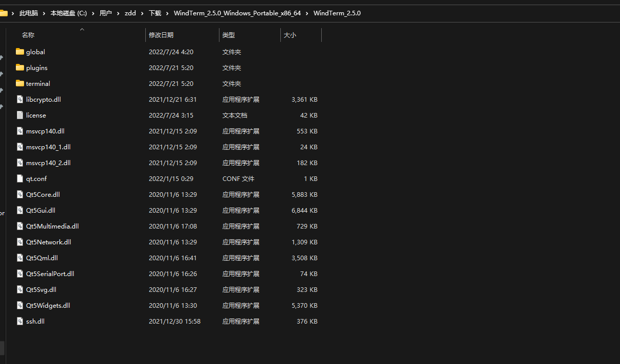
Task: Select the libcrypto.dll file icon
Action: click(x=19, y=99)
